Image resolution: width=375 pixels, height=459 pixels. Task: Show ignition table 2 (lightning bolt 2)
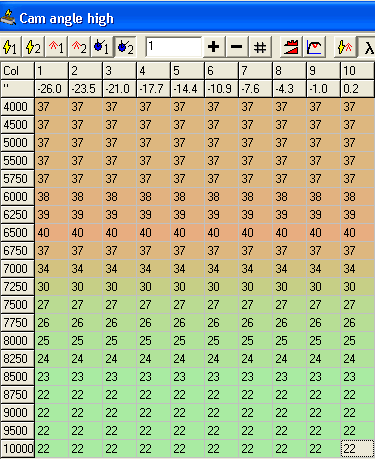tap(33, 47)
